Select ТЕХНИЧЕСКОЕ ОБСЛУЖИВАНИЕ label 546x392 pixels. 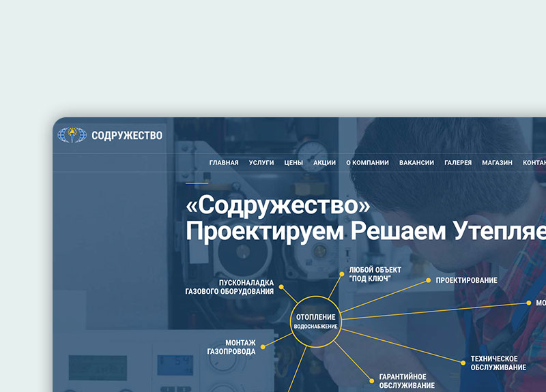498,363
